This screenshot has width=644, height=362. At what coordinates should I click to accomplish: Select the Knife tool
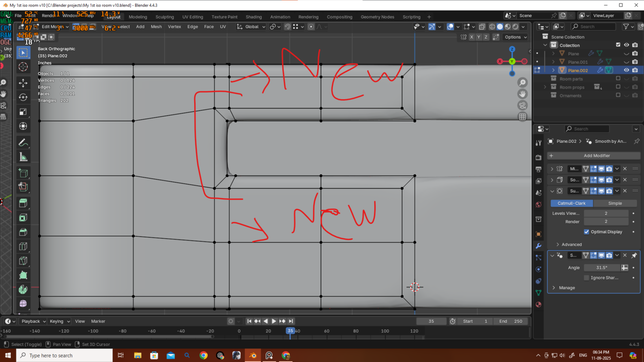click(x=23, y=261)
